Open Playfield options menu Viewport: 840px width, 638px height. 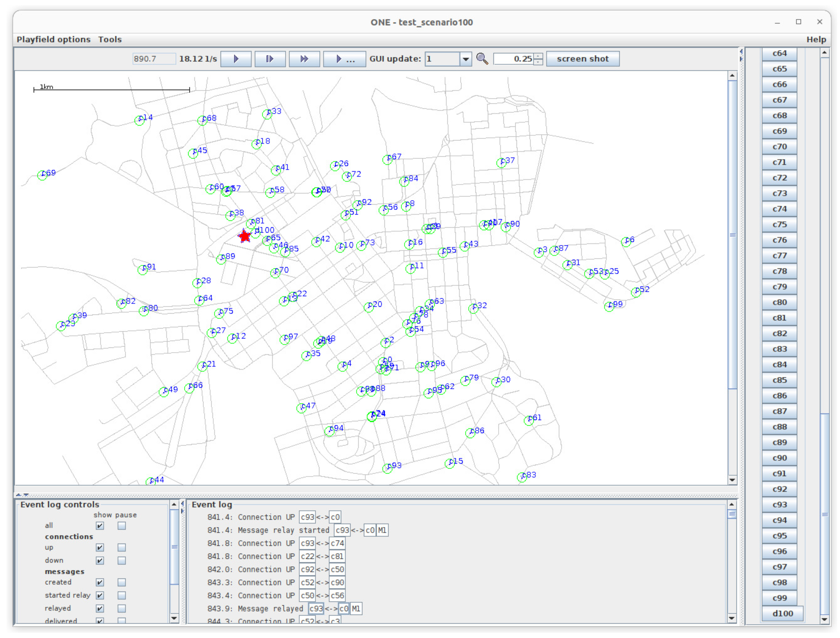click(54, 40)
